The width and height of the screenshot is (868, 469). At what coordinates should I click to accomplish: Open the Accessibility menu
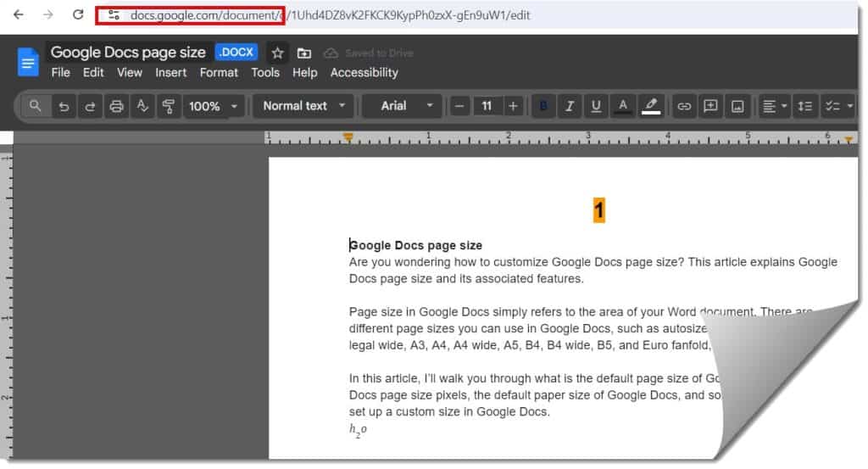point(364,73)
